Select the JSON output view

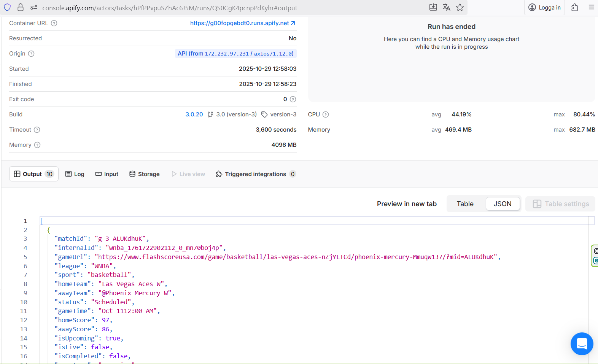tap(502, 204)
